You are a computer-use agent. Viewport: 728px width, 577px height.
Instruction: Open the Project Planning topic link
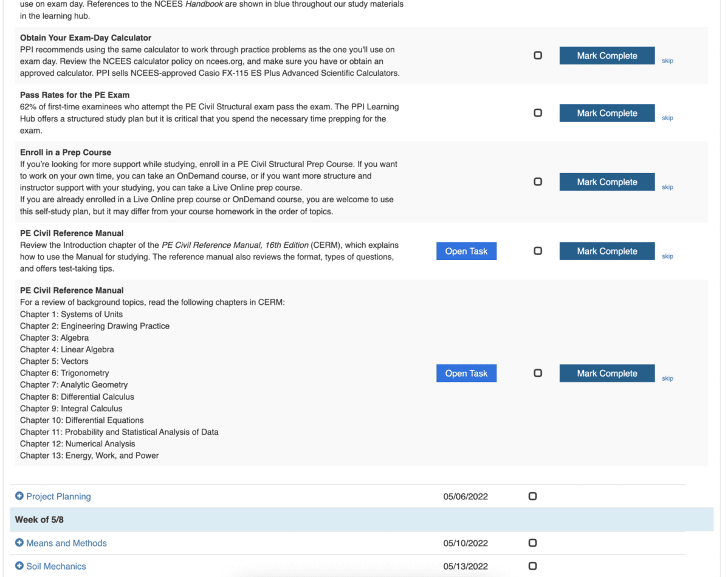click(58, 496)
